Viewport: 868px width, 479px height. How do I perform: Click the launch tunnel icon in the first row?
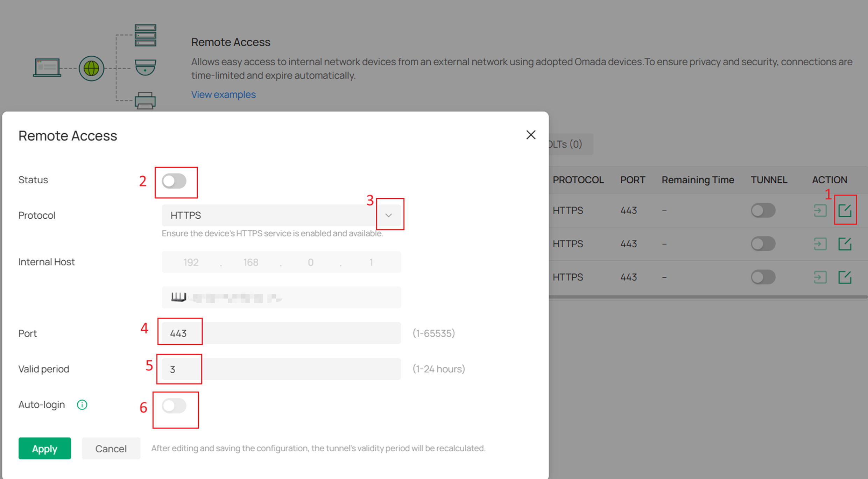tap(820, 210)
